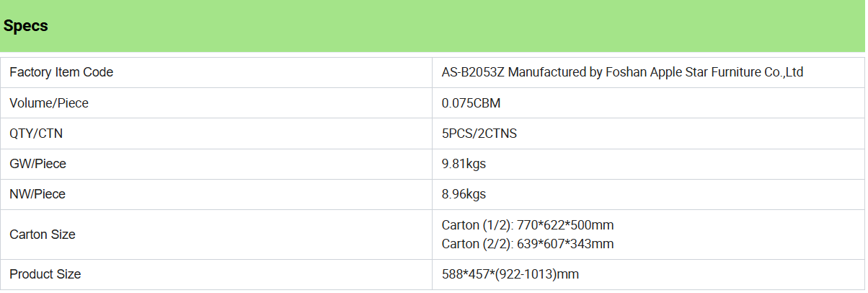Click the AS-B2053Z manufacturer value cell
This screenshot has width=868, height=293.
click(x=649, y=73)
